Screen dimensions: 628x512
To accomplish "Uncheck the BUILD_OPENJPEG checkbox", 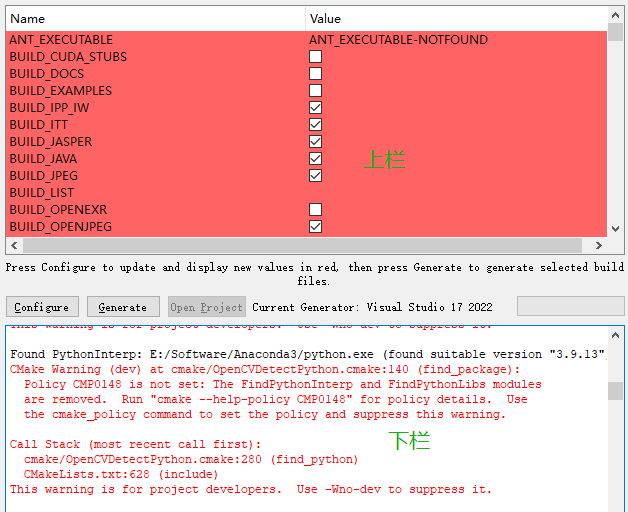I will tap(315, 227).
